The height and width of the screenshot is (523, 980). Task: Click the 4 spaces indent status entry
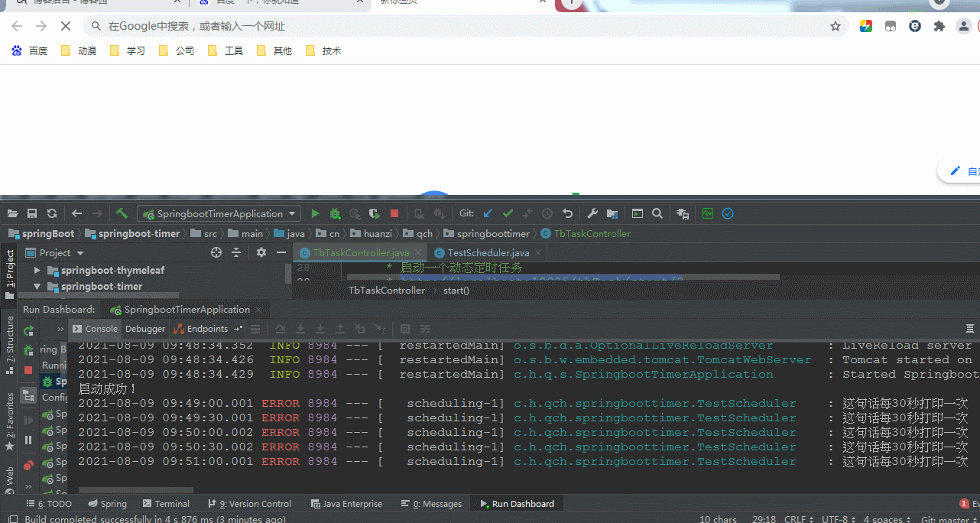tap(888, 519)
